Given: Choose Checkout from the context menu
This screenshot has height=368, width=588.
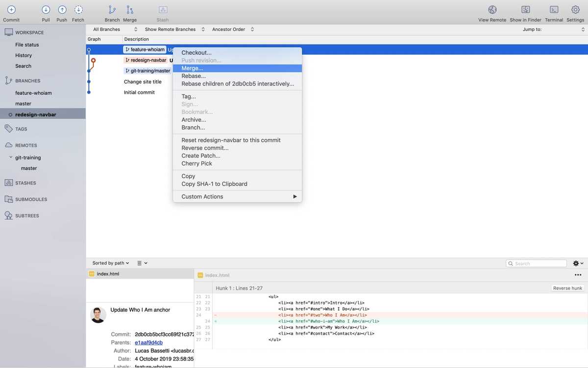Looking at the screenshot, I should tap(196, 52).
